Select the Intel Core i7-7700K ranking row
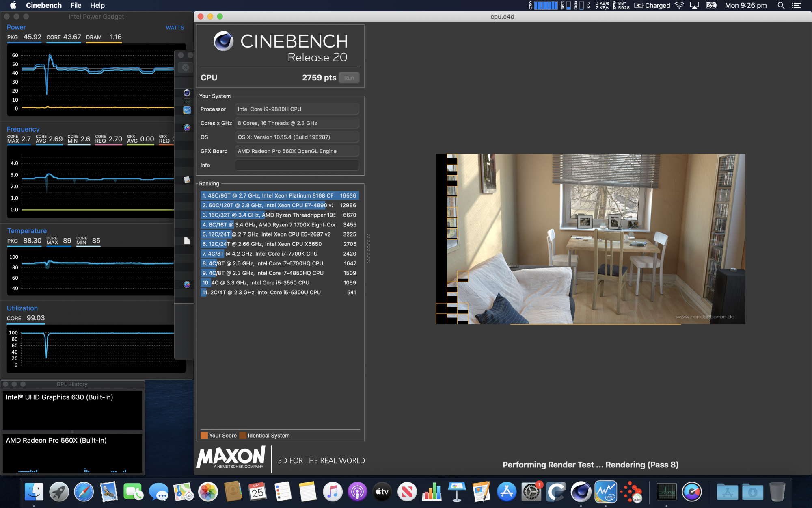Viewport: 812px width, 508px height. tap(279, 254)
